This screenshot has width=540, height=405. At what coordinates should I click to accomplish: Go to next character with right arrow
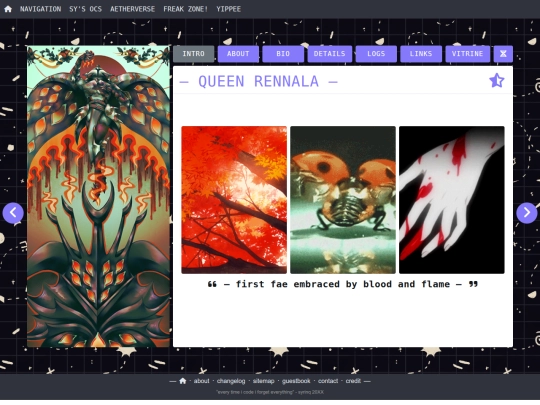[527, 213]
